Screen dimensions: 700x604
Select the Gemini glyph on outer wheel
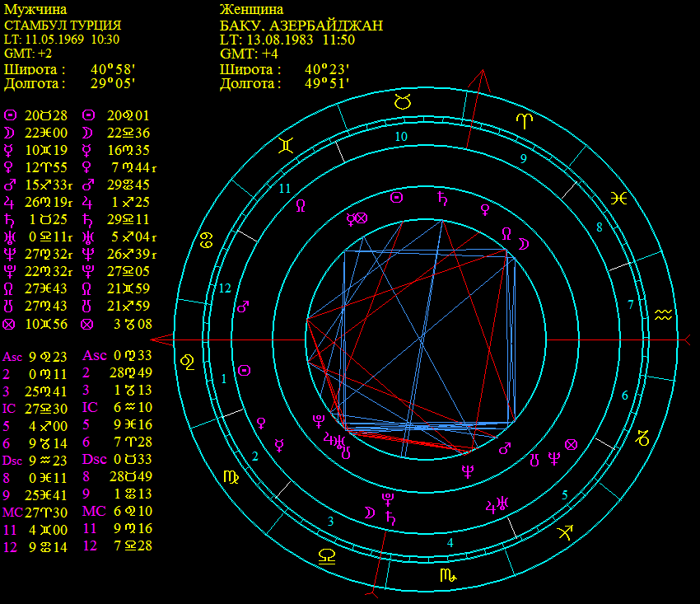285,146
